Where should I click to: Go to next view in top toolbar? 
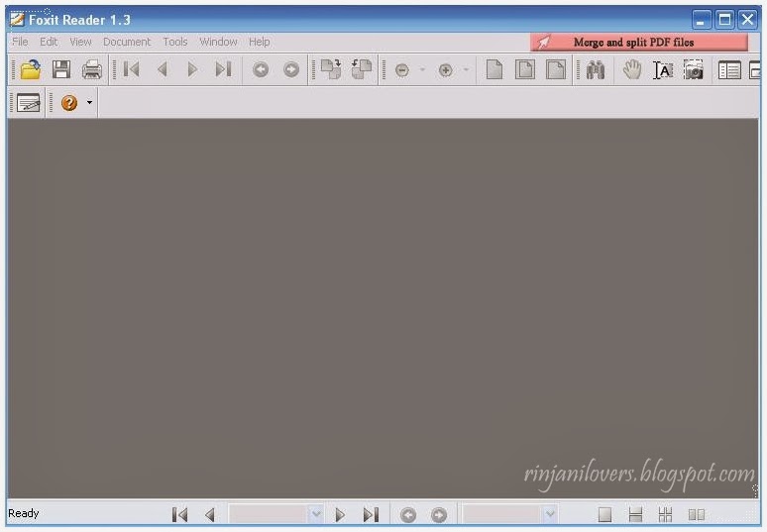point(291,70)
